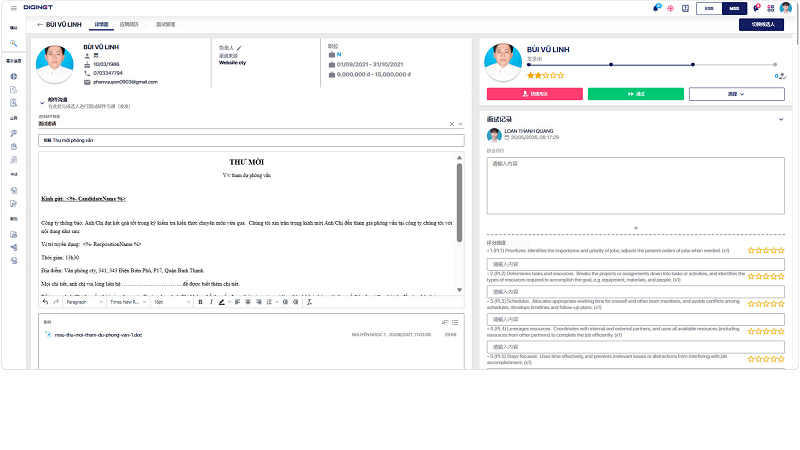Clear formatting with the Tx icon
Viewport: 800px width, 450px height.
click(309, 302)
